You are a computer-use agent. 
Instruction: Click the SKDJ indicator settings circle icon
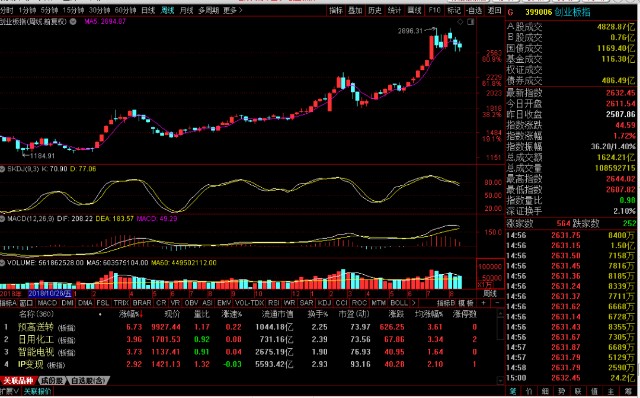coord(2,169)
